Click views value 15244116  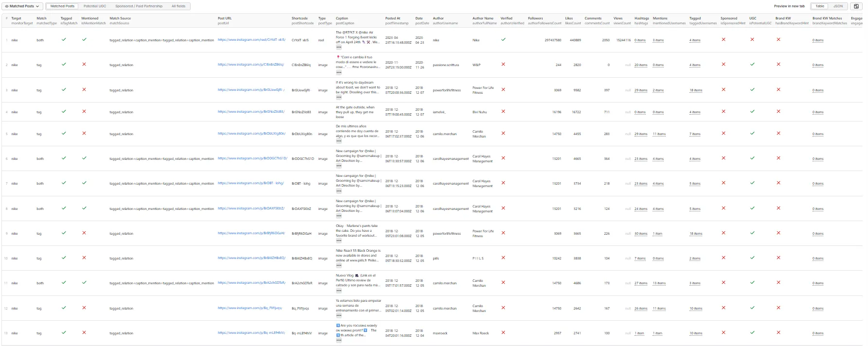coord(622,40)
